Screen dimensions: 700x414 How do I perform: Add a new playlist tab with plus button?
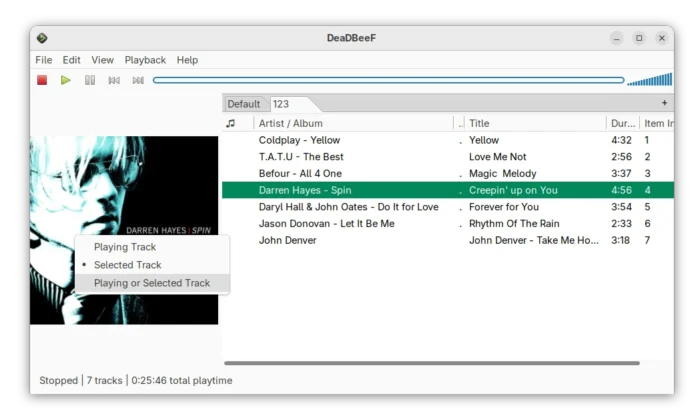(664, 103)
